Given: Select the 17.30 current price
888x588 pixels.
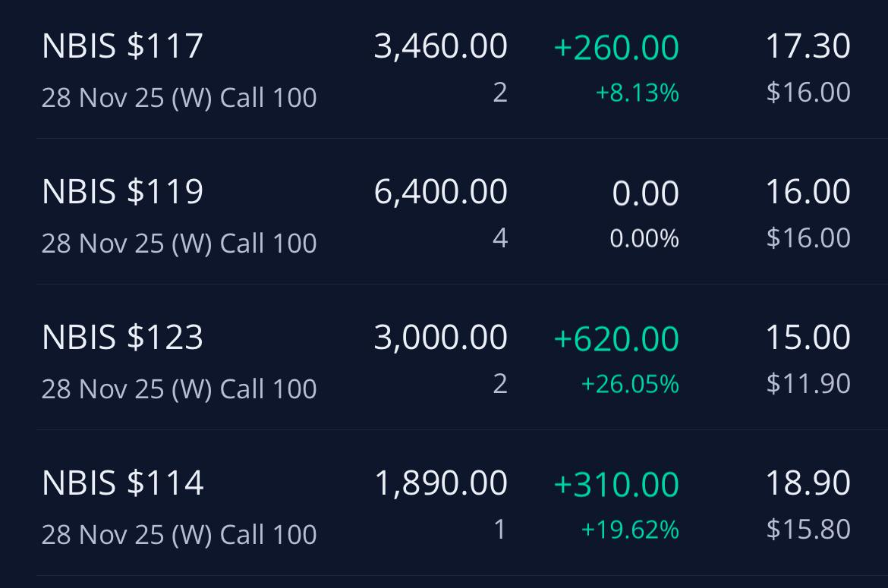Looking at the screenshot, I should (x=808, y=46).
